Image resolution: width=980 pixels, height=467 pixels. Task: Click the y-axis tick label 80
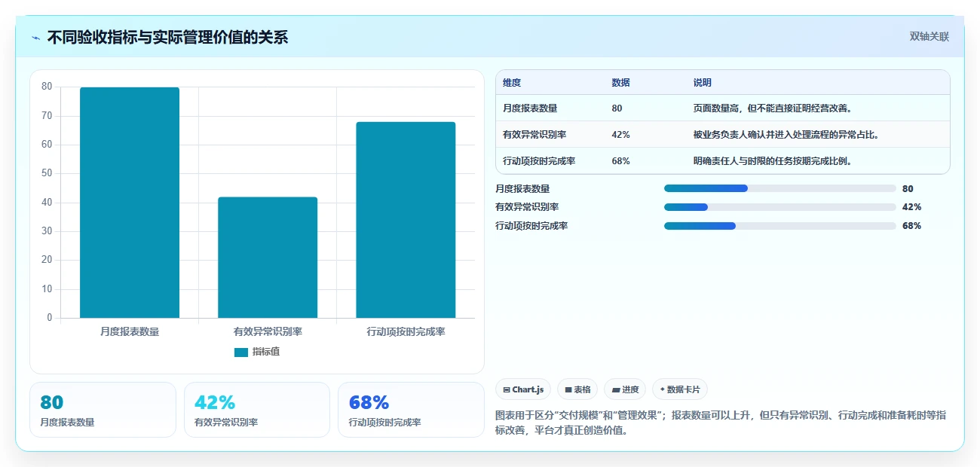(47, 87)
